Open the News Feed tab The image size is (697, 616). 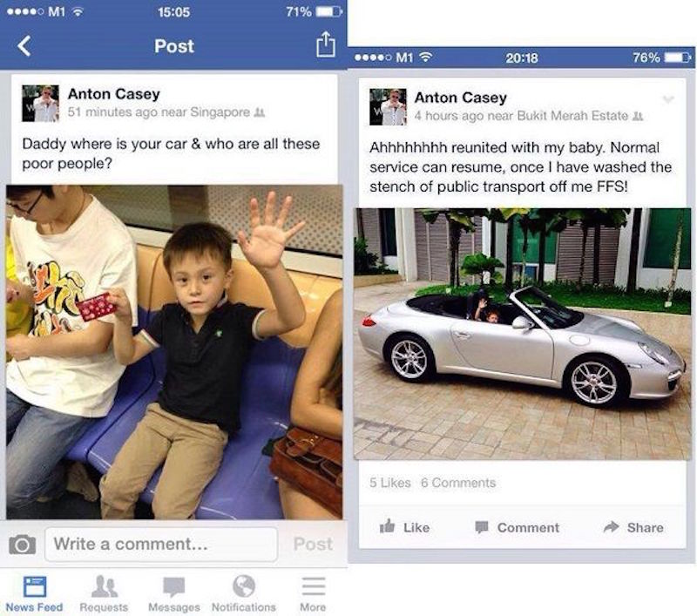(34, 594)
